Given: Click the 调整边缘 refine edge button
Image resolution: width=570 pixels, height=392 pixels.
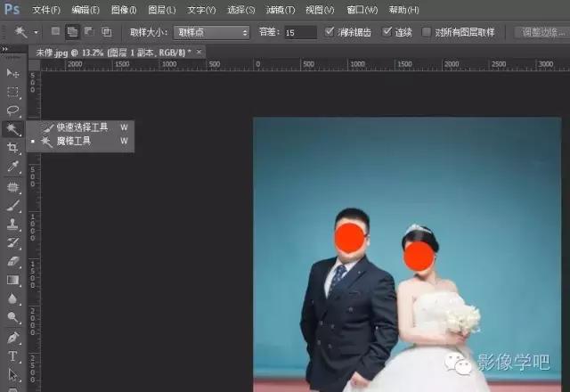Looking at the screenshot, I should (542, 32).
